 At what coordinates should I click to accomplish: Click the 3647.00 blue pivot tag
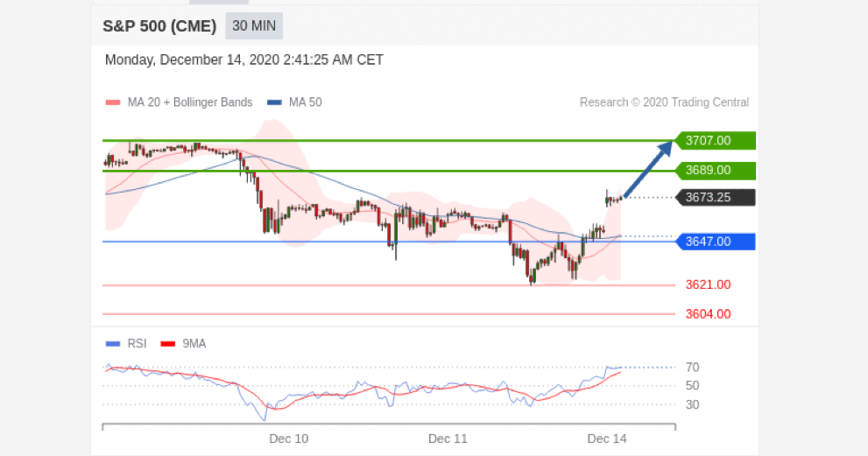pos(716,242)
